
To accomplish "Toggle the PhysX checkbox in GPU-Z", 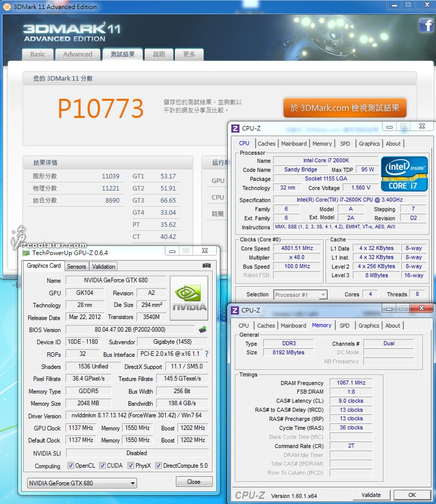I will [131, 465].
